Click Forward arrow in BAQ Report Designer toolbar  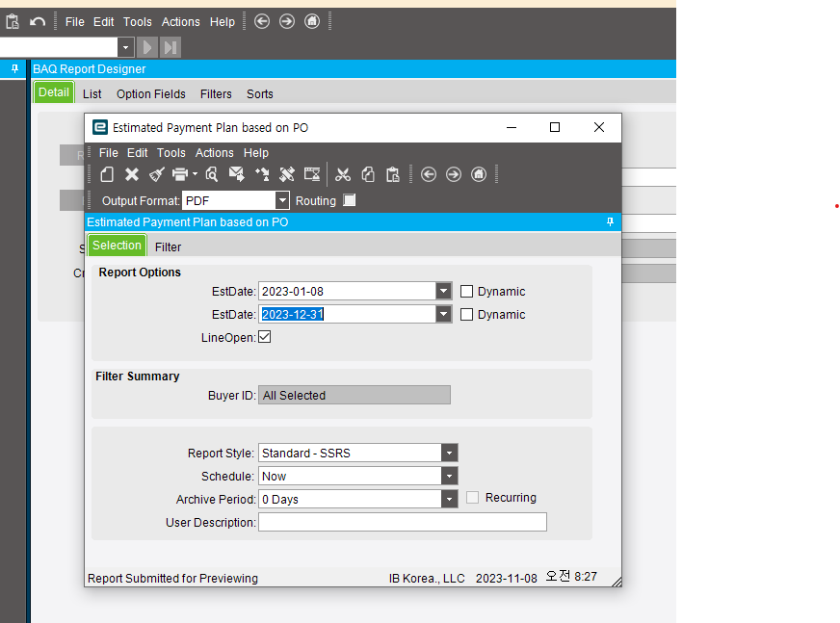click(x=287, y=21)
